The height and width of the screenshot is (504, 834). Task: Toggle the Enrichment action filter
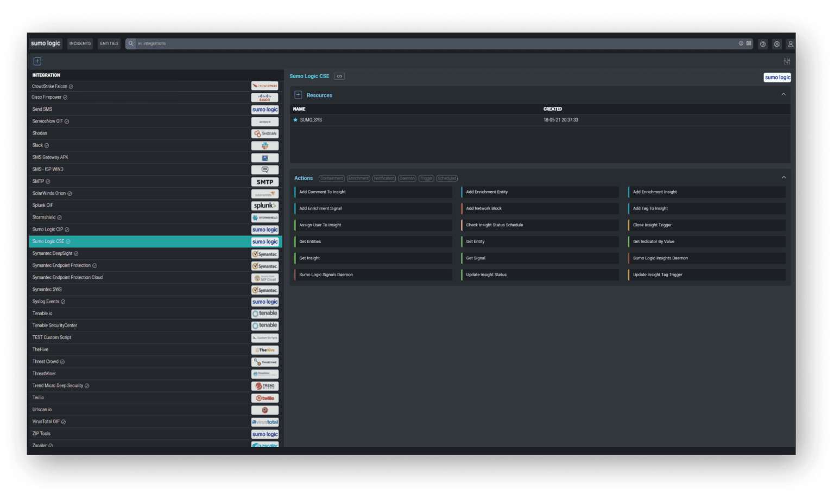point(358,178)
